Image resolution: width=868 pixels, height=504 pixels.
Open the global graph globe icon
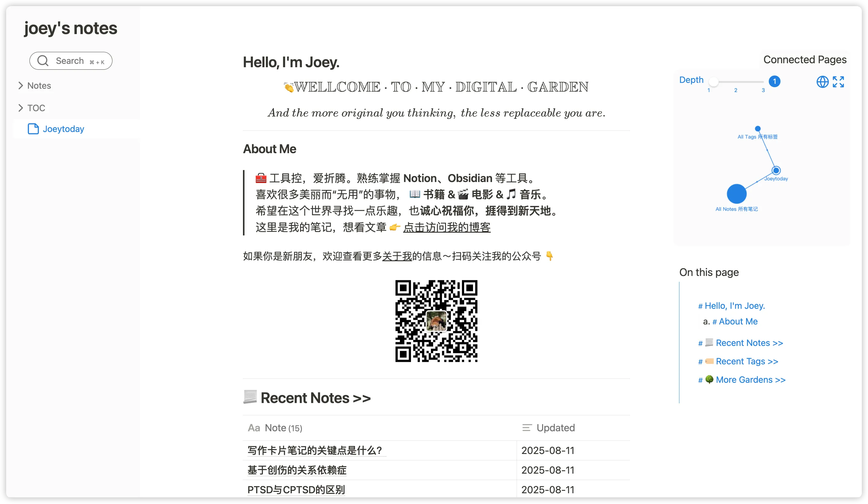822,82
